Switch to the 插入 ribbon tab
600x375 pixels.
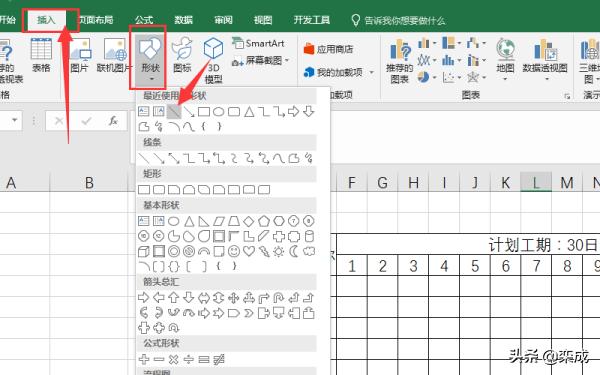[x=46, y=20]
